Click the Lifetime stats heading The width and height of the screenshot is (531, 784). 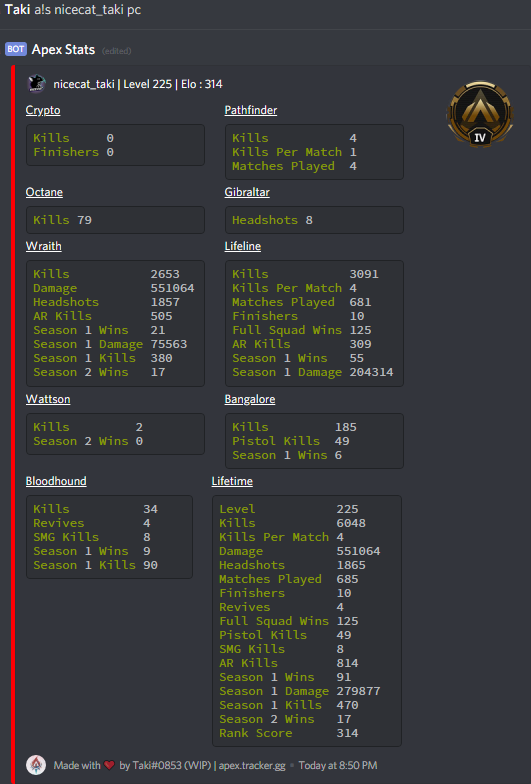(x=232, y=481)
